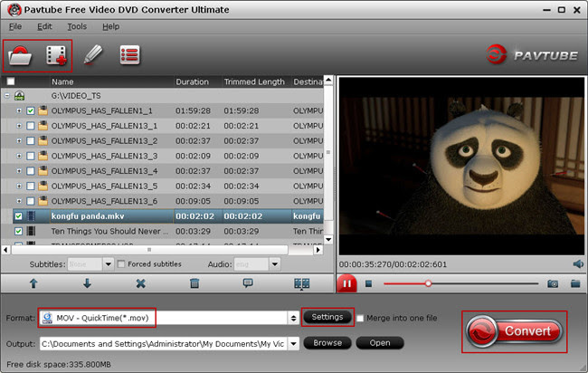Expand the OLYMPUS_HAS_FALLEN13_6 row
Viewport: 588px width, 373px height.
pyautogui.click(x=19, y=201)
